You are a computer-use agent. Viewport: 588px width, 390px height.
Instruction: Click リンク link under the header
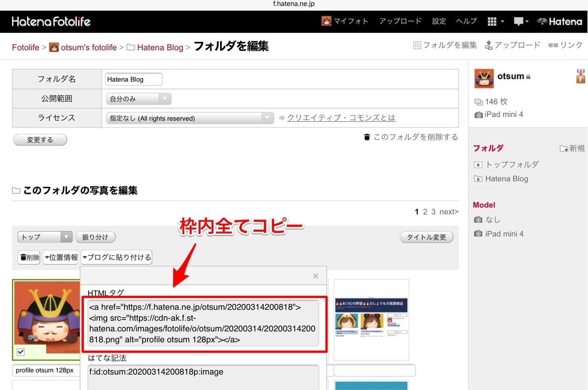[x=565, y=45]
